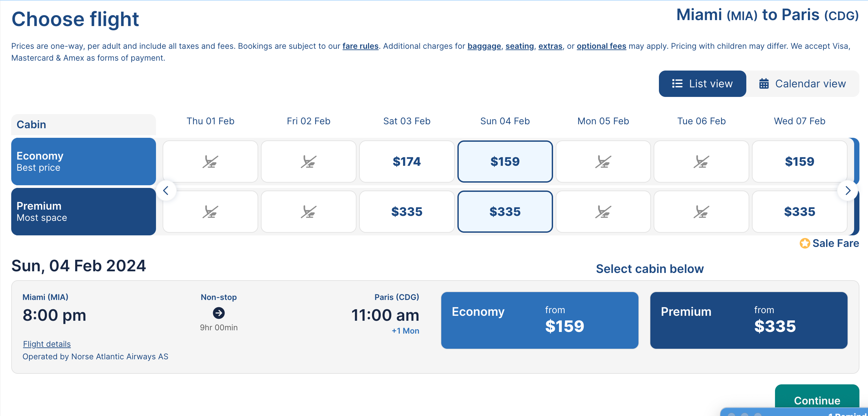Click no-flight icon for Premium Mon 05 Feb

tap(603, 212)
